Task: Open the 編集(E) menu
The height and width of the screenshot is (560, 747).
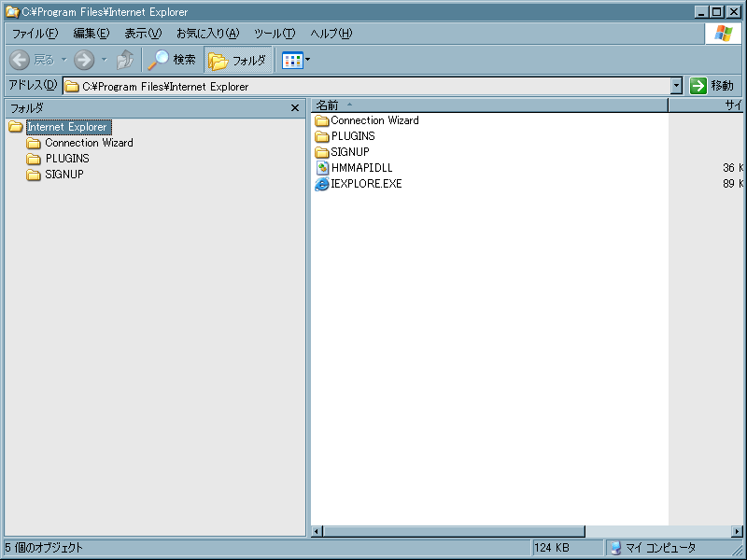Action: click(x=92, y=34)
